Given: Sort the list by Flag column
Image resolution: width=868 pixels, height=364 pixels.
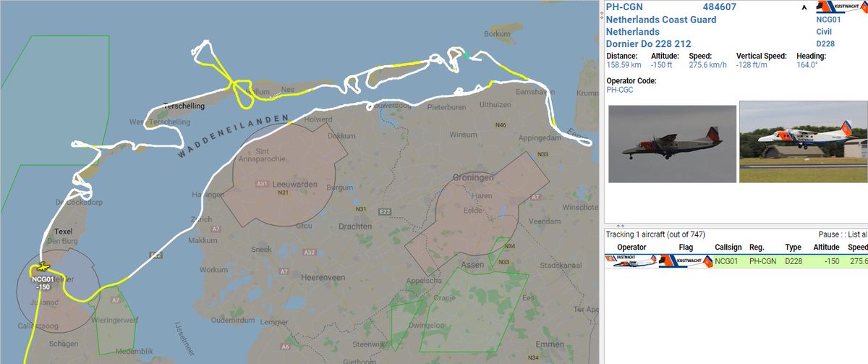Looking at the screenshot, I should tap(686, 247).
